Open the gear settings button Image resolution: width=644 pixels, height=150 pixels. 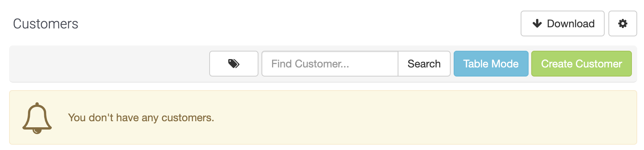pos(622,23)
